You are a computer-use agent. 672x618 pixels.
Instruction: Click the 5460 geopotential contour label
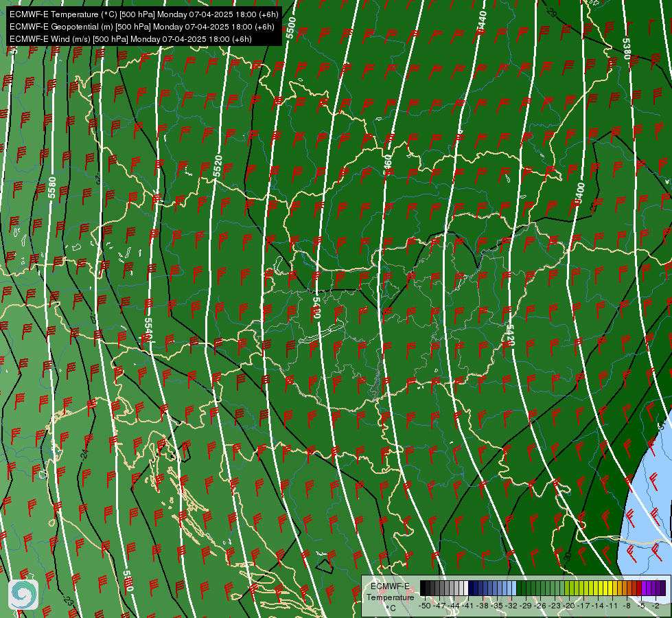pos(387,165)
